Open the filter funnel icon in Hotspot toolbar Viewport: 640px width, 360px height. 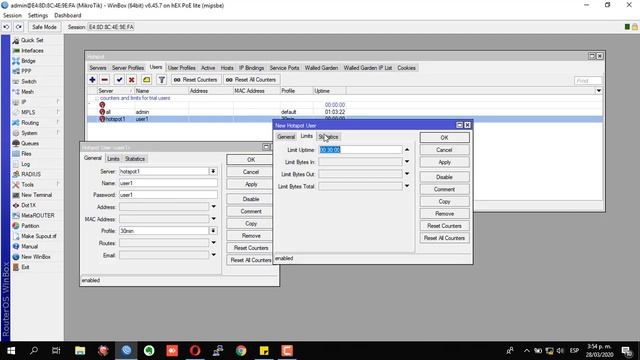[162, 80]
